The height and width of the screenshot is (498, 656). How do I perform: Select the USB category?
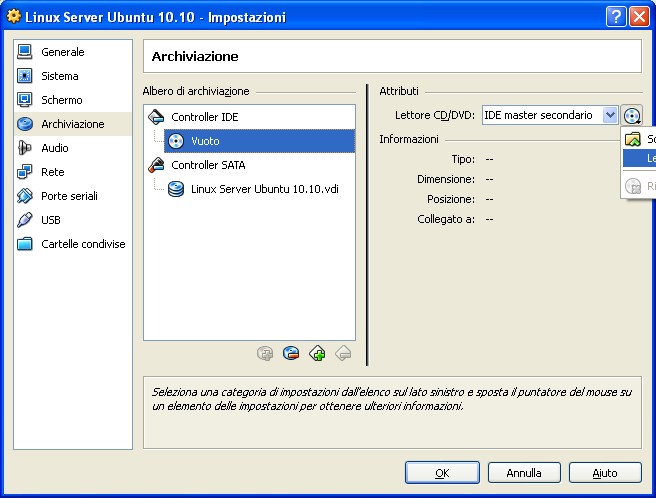73,220
